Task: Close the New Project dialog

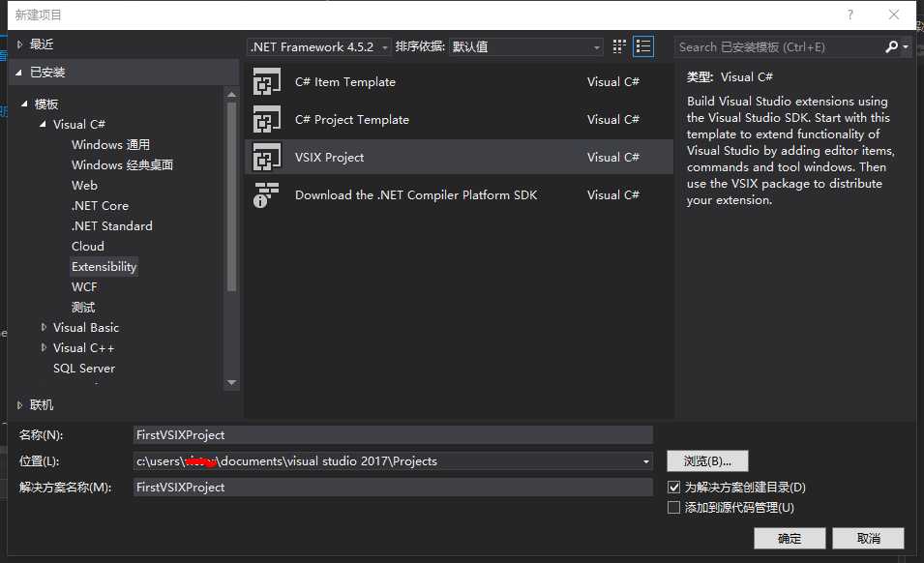Action: click(x=894, y=15)
